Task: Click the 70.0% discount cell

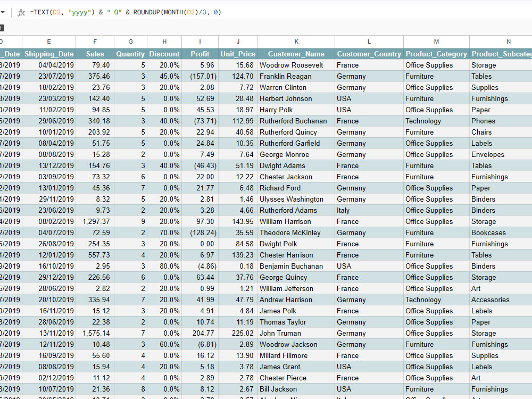Action: pos(164,233)
